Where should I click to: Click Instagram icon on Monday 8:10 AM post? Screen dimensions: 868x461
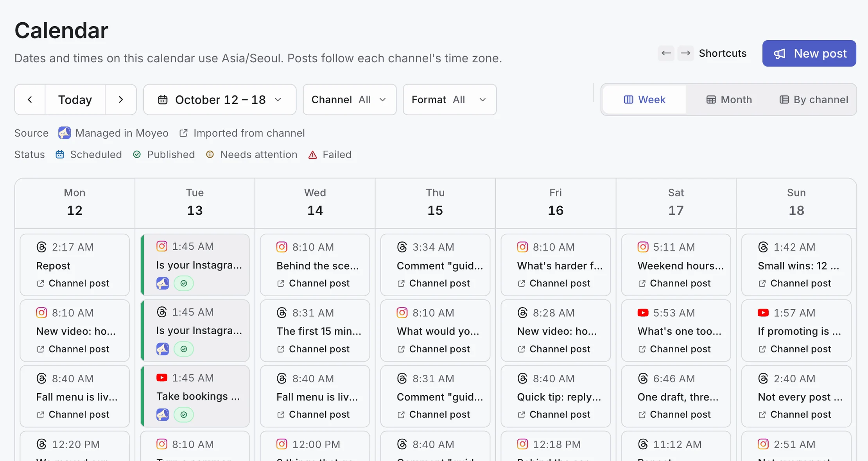click(x=41, y=313)
